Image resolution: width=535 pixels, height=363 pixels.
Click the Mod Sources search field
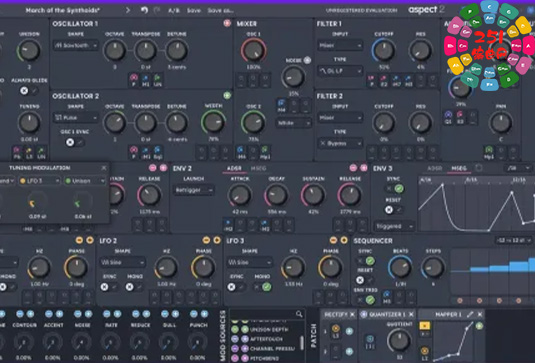coord(267,314)
